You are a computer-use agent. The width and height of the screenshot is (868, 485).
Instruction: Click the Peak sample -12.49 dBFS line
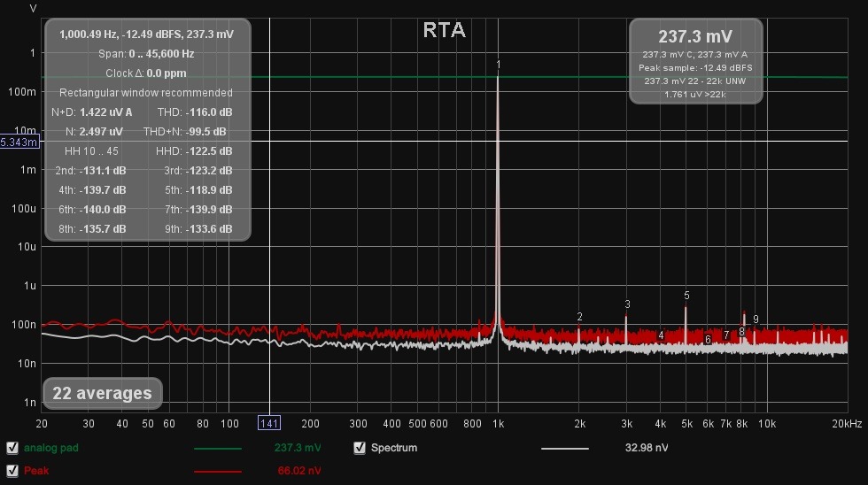point(695,68)
